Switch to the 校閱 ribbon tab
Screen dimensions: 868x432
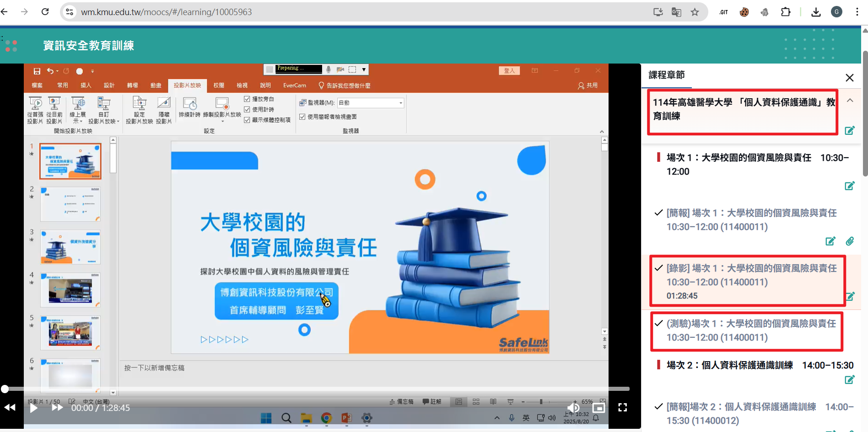[219, 85]
